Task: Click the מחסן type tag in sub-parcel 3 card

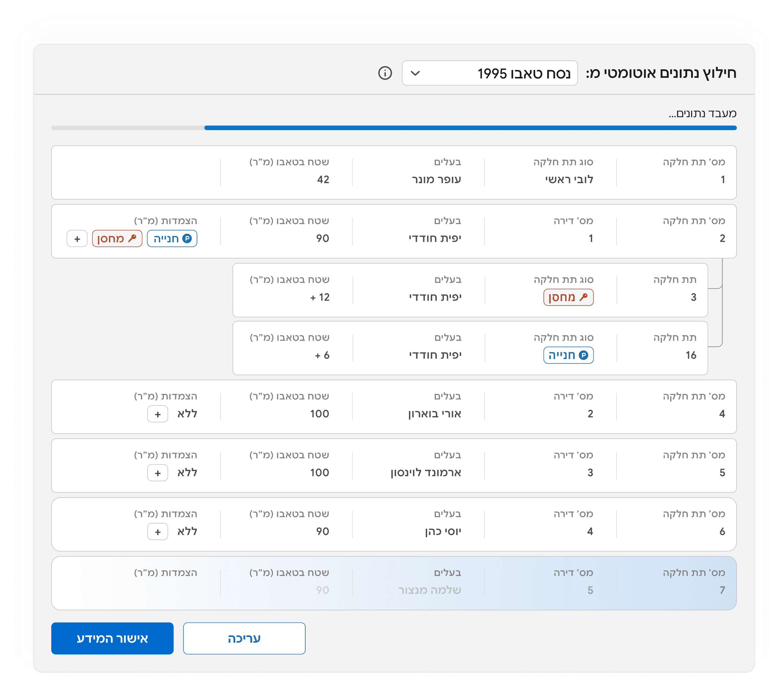Action: tap(568, 297)
